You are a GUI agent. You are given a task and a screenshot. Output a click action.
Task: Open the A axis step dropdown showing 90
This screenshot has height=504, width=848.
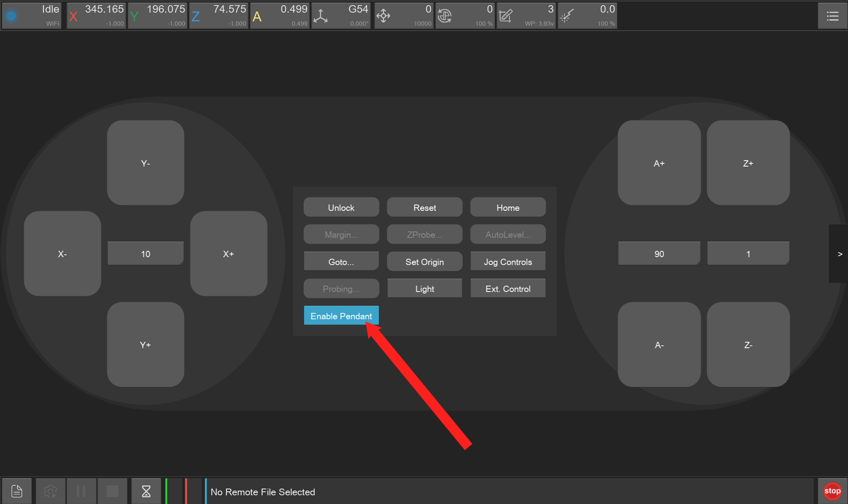coord(659,254)
